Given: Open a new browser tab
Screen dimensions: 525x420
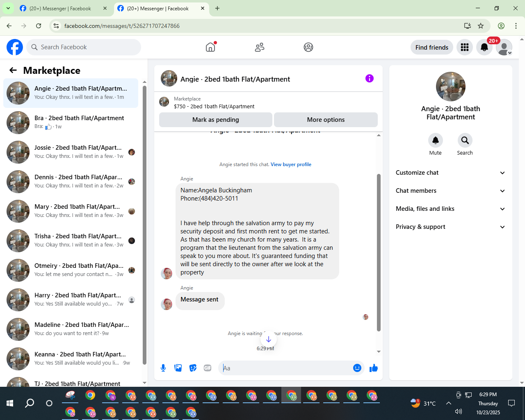Looking at the screenshot, I should pyautogui.click(x=217, y=8).
